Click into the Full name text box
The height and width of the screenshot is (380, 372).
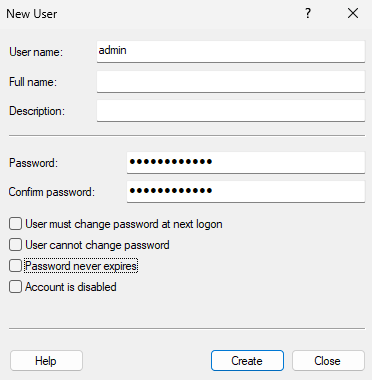click(231, 82)
